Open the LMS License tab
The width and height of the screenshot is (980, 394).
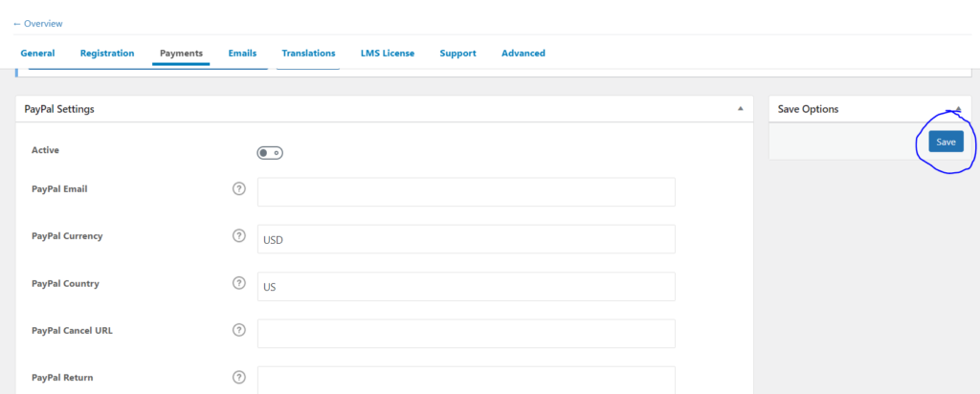point(388,53)
